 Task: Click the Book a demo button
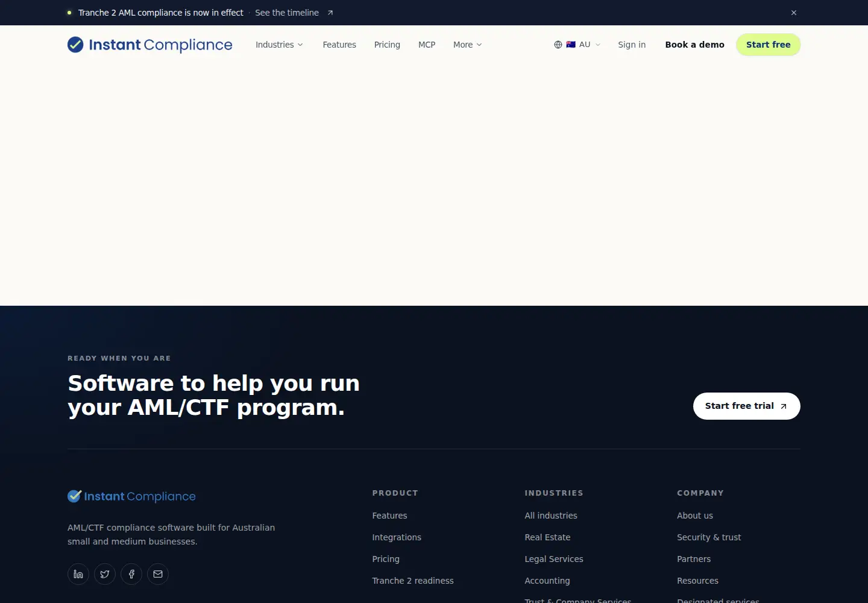point(695,45)
